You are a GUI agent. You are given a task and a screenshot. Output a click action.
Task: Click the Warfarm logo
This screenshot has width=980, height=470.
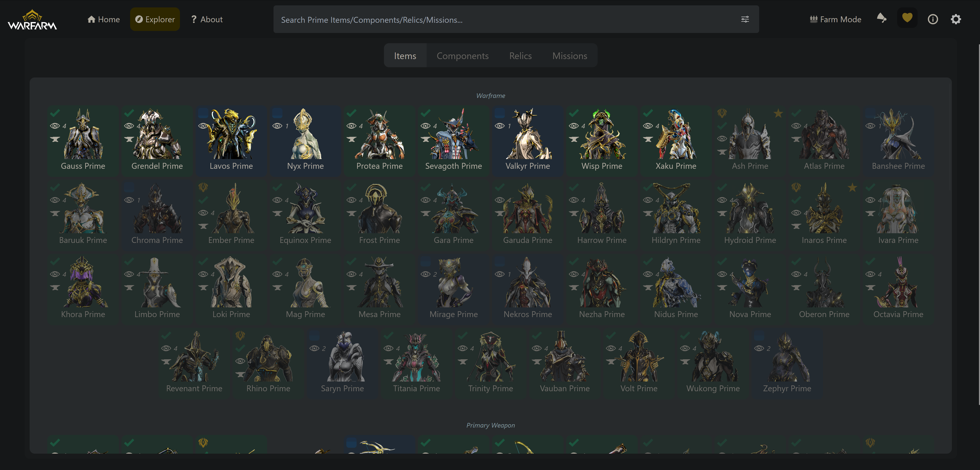32,20
